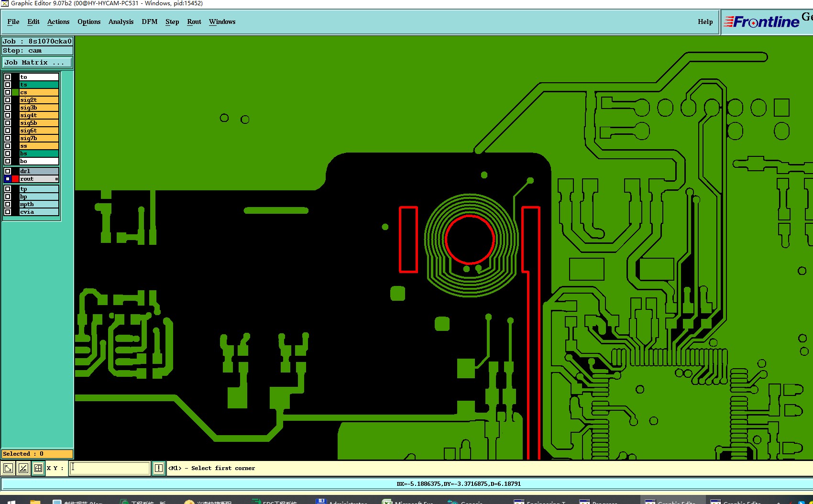Toggle the grid snap icon
The width and height of the screenshot is (813, 504).
[38, 468]
